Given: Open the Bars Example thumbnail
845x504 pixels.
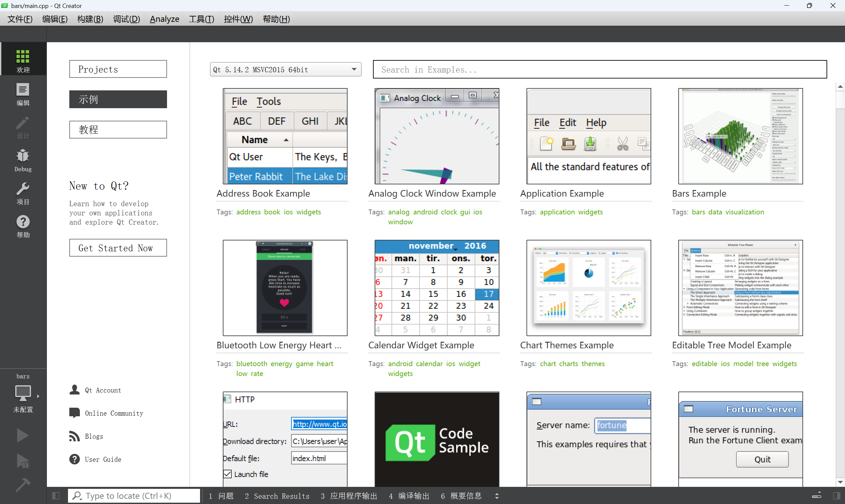Looking at the screenshot, I should click(740, 136).
